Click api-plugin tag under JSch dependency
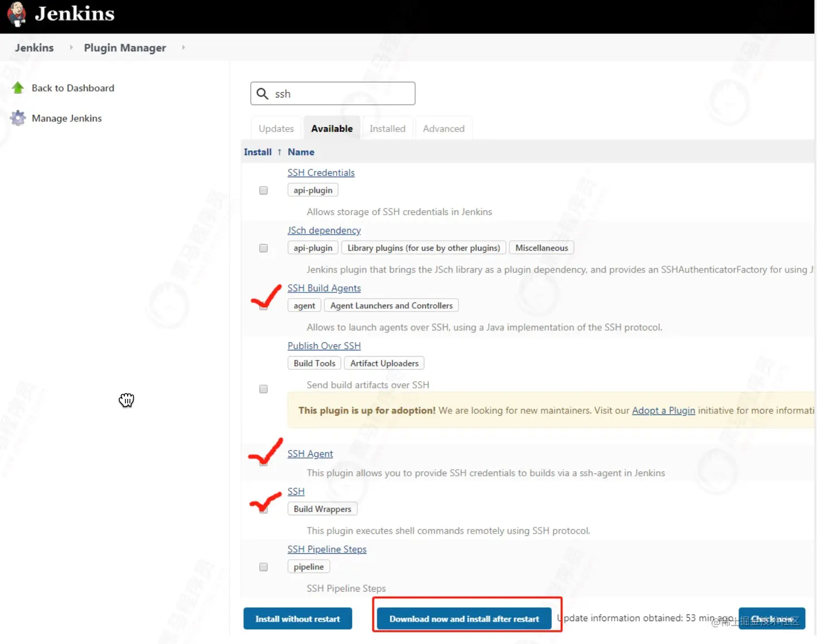Viewport: 817px width, 644px height. coord(313,248)
